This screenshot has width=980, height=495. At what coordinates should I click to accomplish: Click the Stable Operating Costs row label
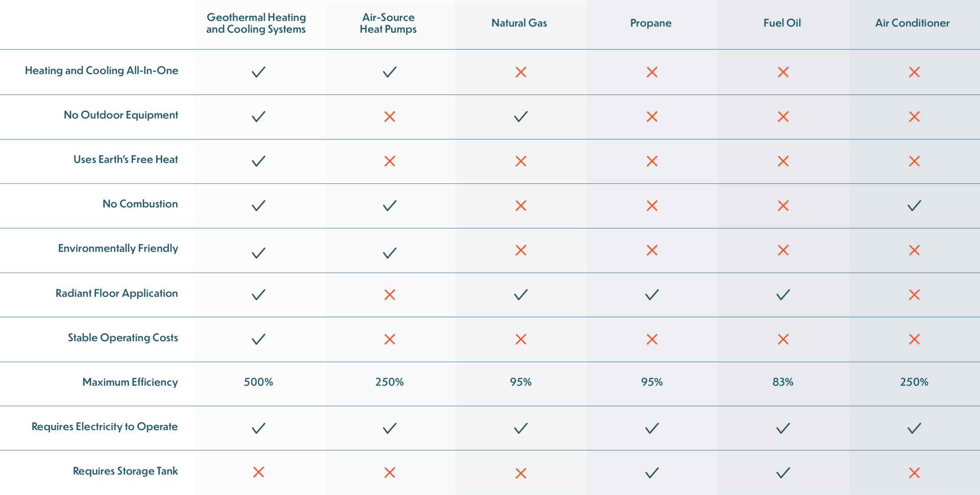[123, 338]
